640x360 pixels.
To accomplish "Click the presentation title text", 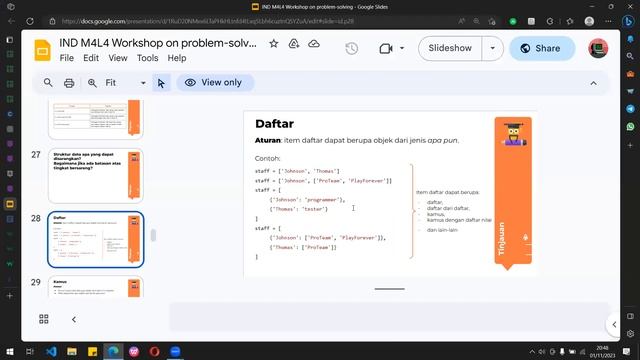I will pyautogui.click(x=158, y=43).
